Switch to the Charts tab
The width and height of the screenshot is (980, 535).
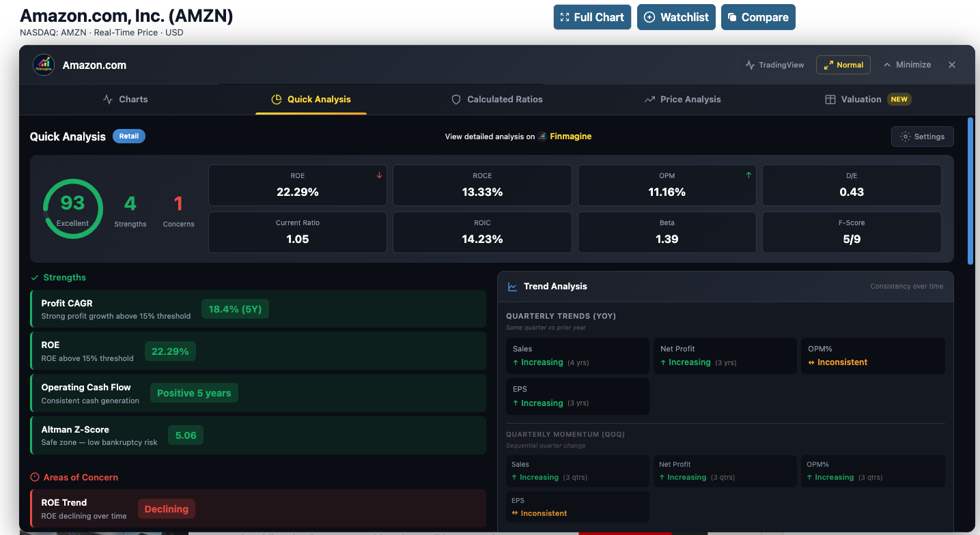(125, 99)
